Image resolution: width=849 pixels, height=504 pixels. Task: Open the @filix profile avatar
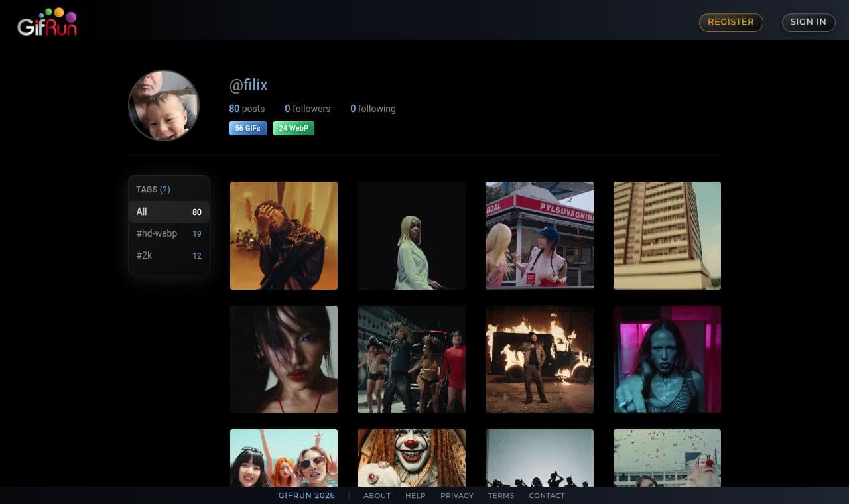point(163,105)
